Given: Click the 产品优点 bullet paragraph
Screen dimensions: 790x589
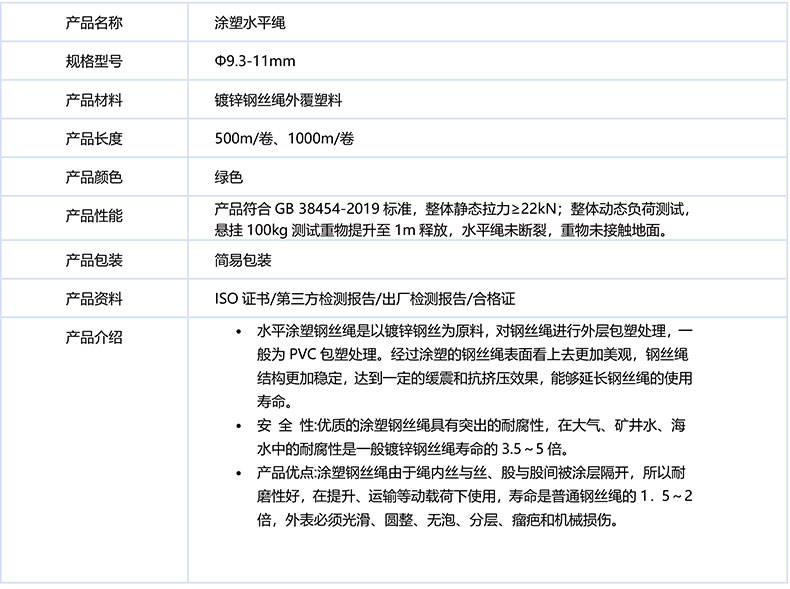Looking at the screenshot, I should tap(470, 495).
